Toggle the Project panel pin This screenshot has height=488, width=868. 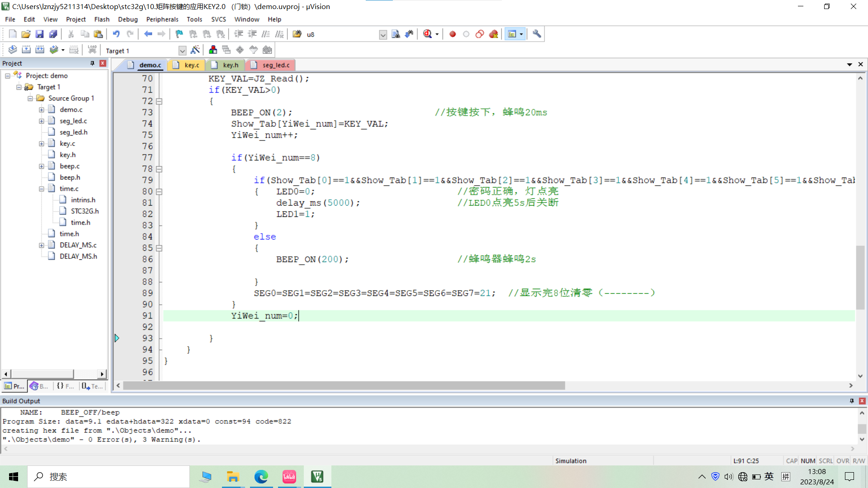coord(92,63)
